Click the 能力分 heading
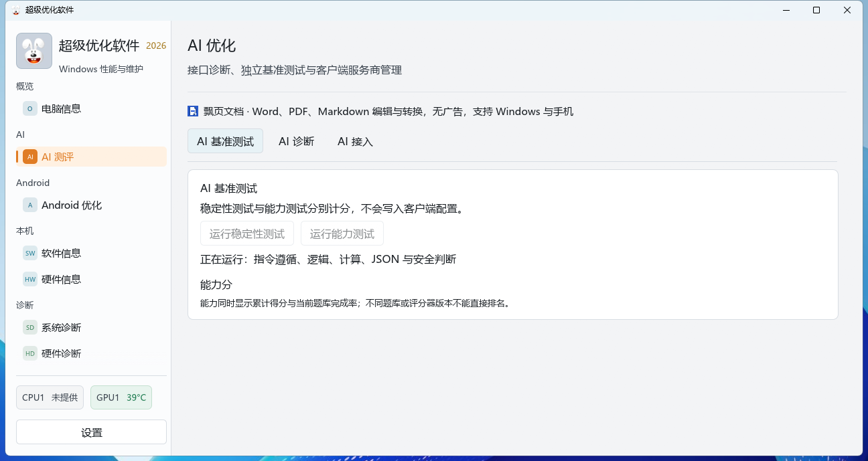 click(x=216, y=284)
